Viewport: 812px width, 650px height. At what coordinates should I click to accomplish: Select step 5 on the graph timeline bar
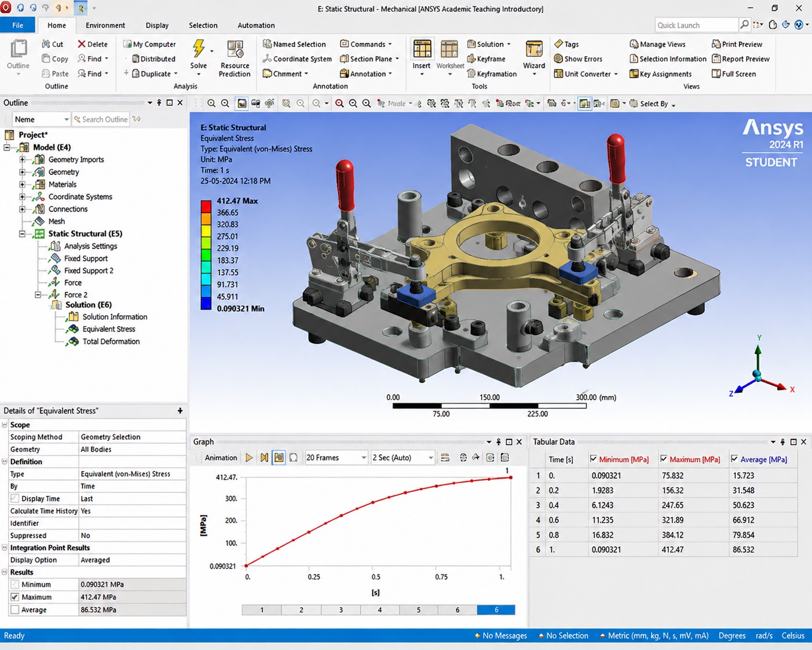(419, 609)
